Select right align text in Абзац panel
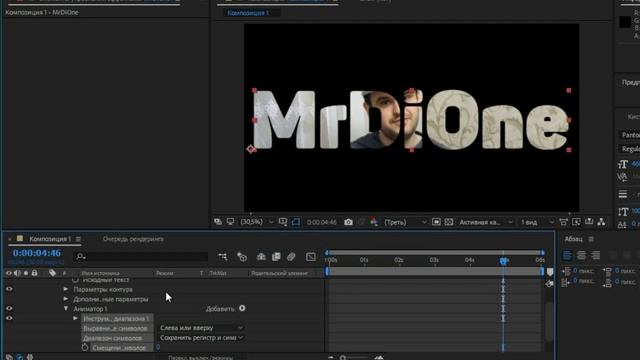640x360 pixels. tap(596, 256)
